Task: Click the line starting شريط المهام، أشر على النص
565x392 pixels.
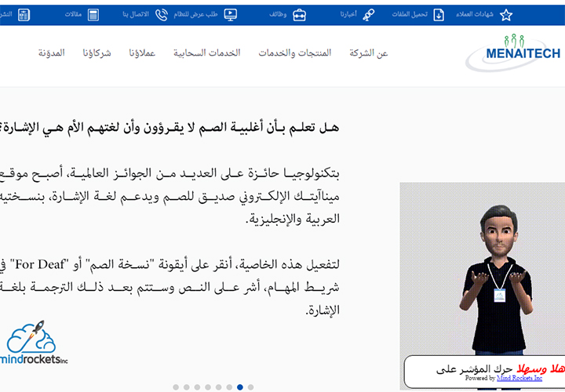Action: (169, 287)
